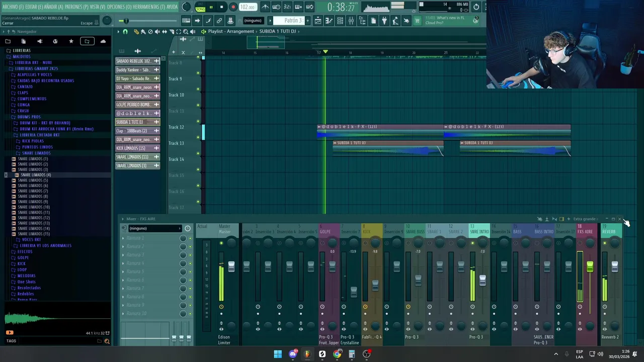Open the Mixer options menu arrow
Screen dimensions: 644x362
click(x=122, y=219)
